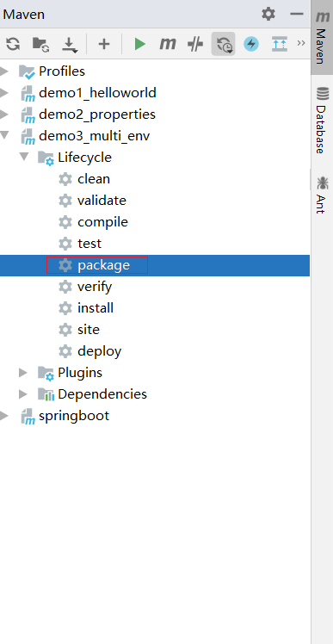Image resolution: width=333 pixels, height=644 pixels.
Task: Hide the Maven tool window
Action: [297, 15]
